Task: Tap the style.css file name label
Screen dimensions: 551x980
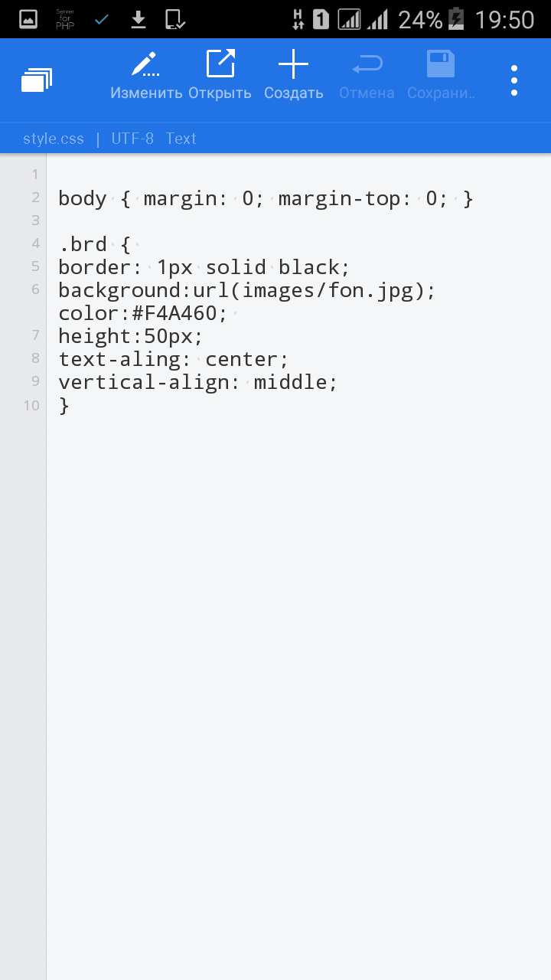Action: tap(54, 139)
